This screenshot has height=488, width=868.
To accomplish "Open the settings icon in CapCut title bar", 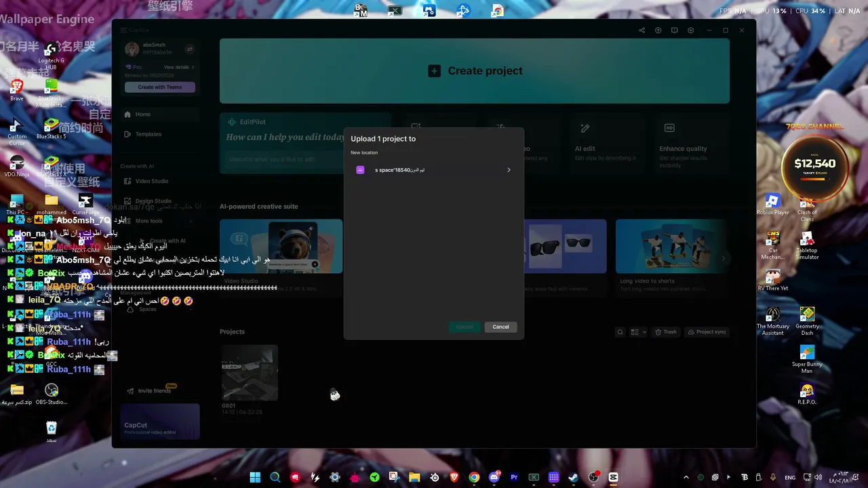I will [690, 30].
